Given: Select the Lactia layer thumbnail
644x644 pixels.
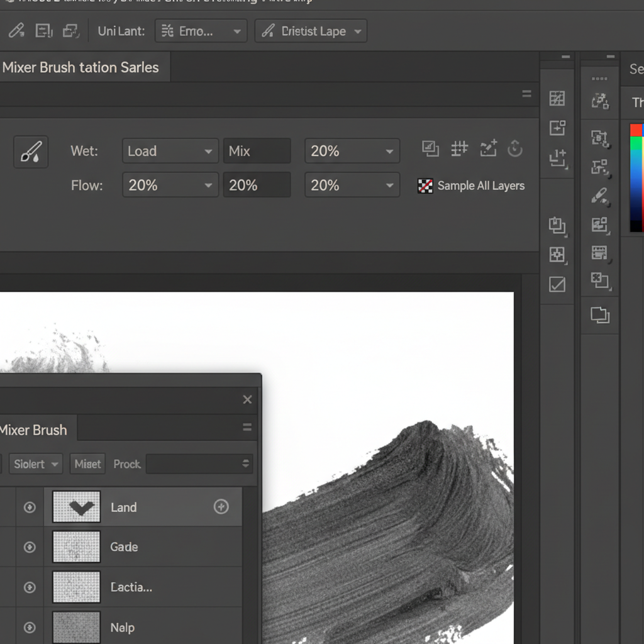Looking at the screenshot, I should 77,587.
